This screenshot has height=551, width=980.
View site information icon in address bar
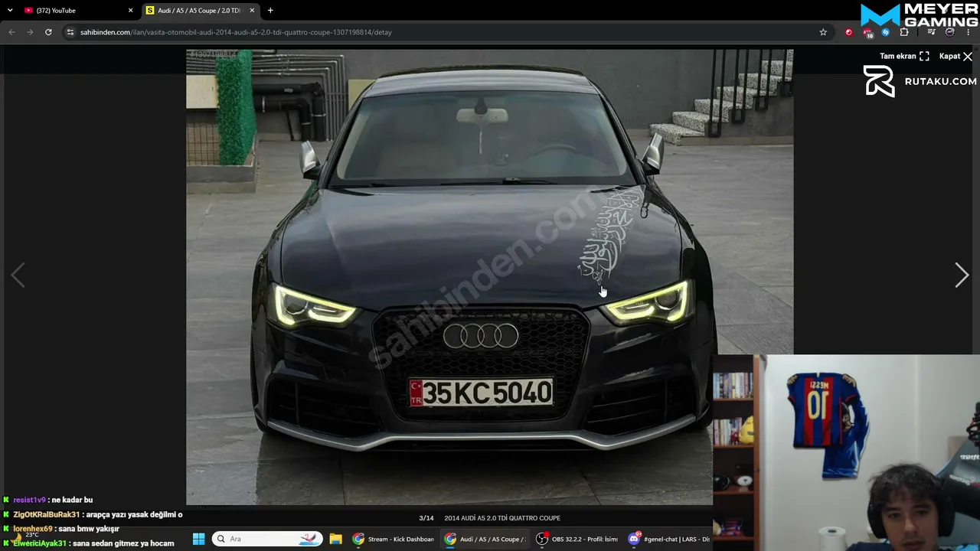point(70,32)
